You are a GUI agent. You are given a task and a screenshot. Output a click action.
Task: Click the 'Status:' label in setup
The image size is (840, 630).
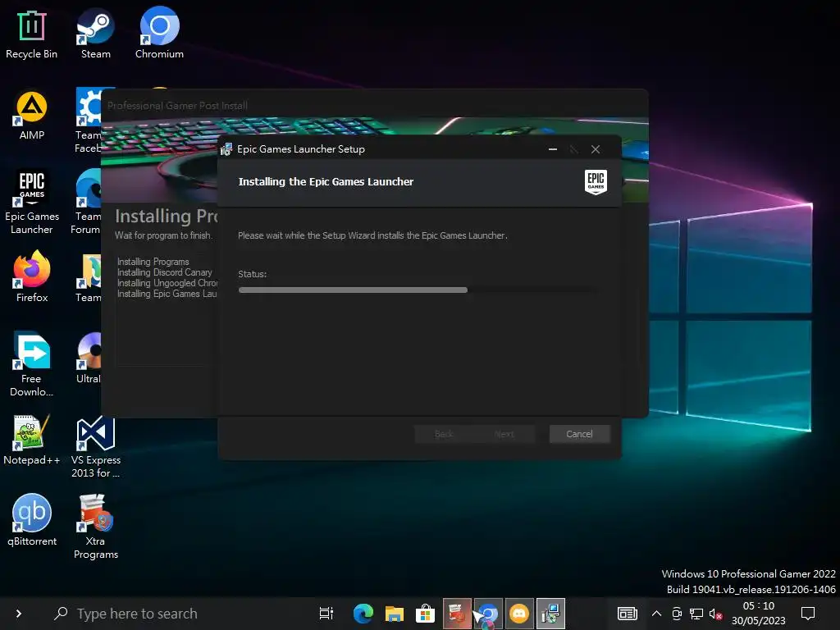click(252, 274)
